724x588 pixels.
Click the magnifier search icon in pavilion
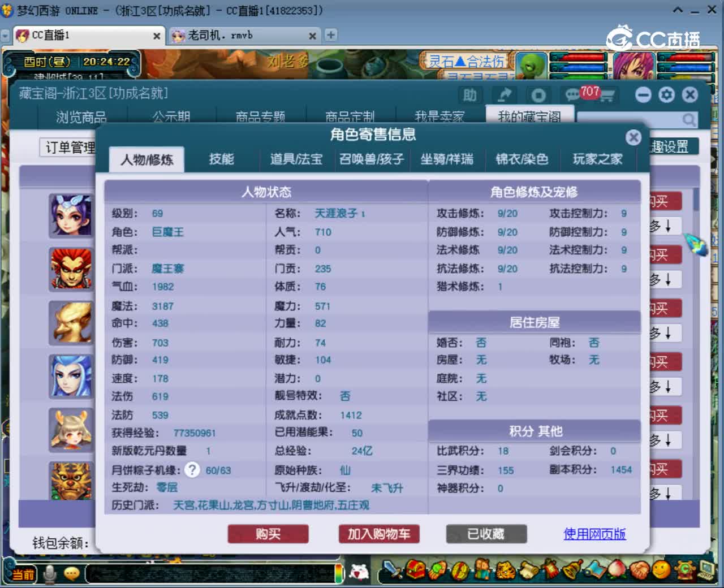pyautogui.click(x=688, y=120)
